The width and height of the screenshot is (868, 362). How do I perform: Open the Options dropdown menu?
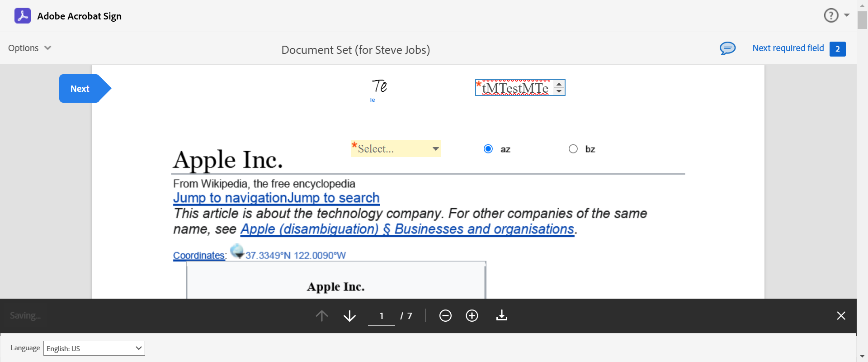click(30, 48)
